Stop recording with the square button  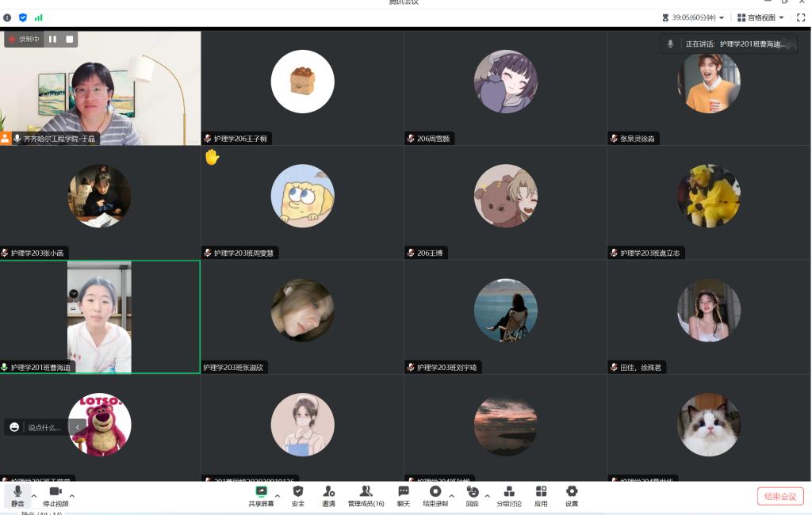point(70,39)
